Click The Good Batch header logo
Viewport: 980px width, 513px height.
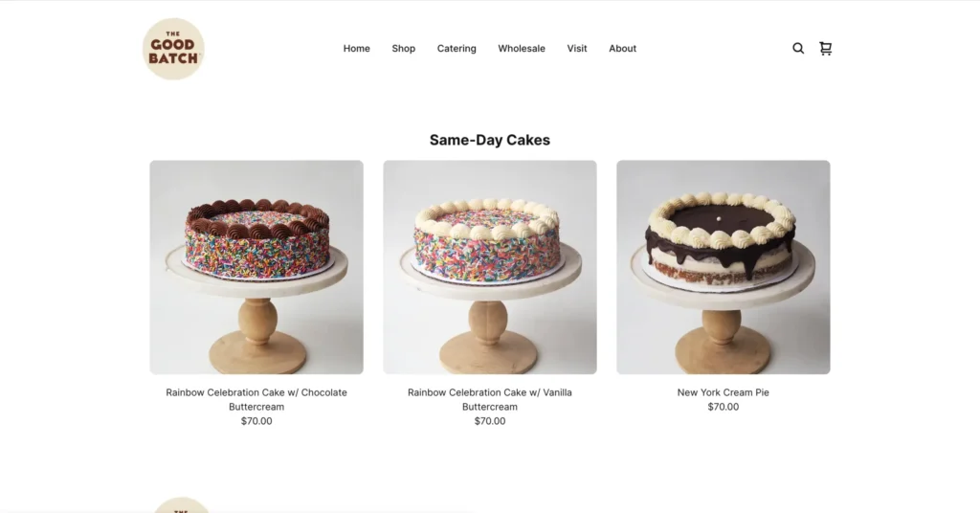pos(173,49)
